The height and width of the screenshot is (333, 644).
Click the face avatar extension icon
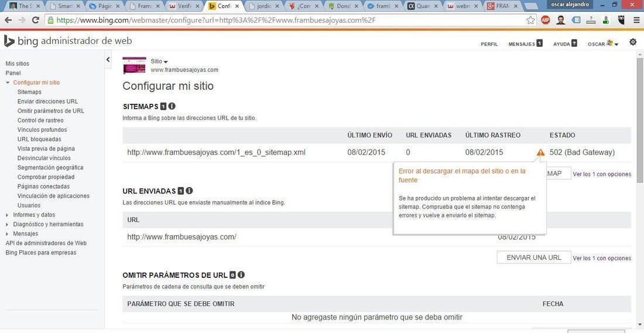561,20
